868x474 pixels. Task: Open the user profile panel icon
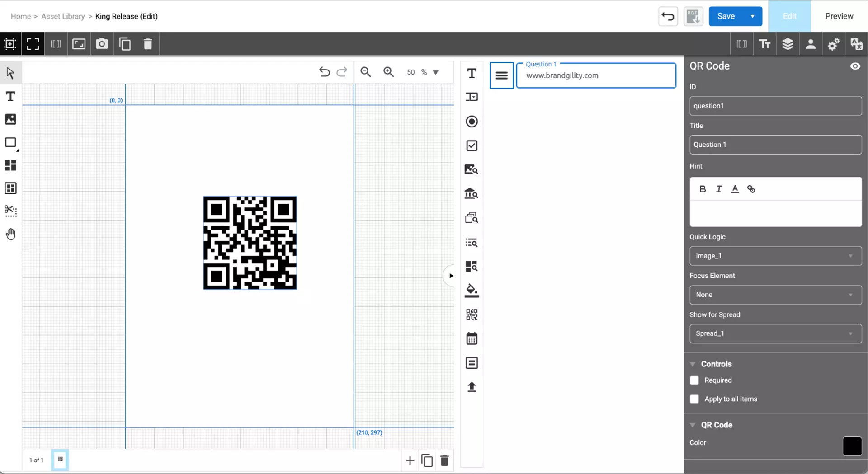point(811,44)
